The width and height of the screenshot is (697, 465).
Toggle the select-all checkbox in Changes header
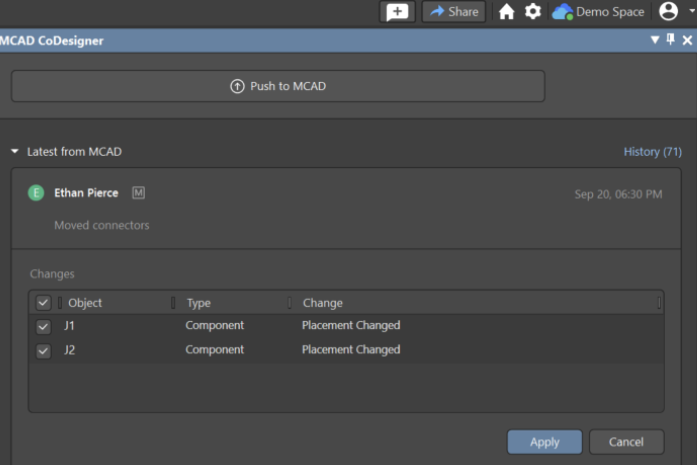43,303
